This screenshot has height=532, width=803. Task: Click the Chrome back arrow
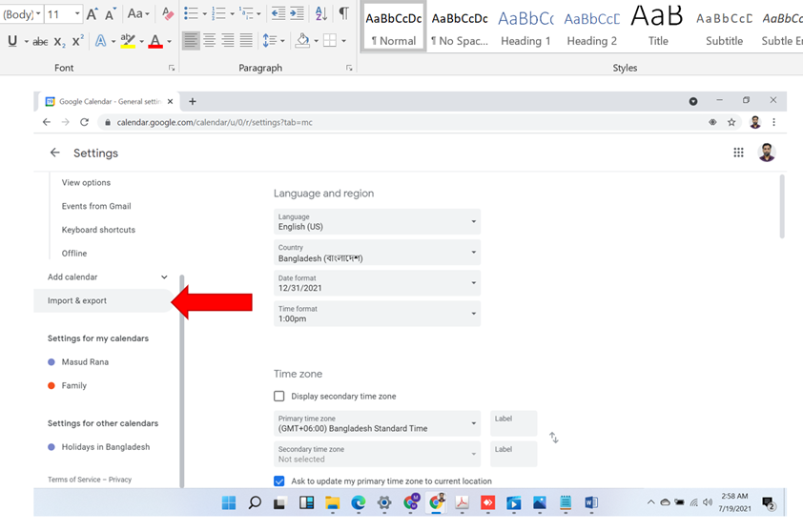[47, 122]
